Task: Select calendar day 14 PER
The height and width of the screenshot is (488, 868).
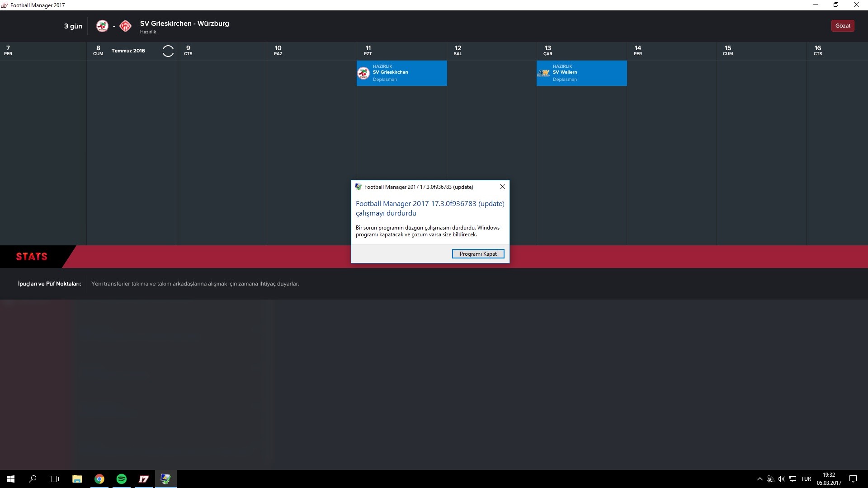Action: (638, 51)
